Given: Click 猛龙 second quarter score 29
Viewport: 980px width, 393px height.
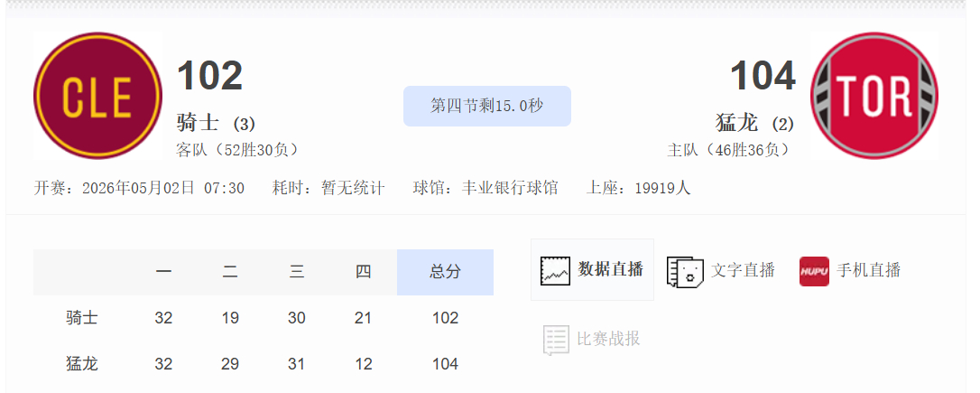Looking at the screenshot, I should pyautogui.click(x=230, y=363).
